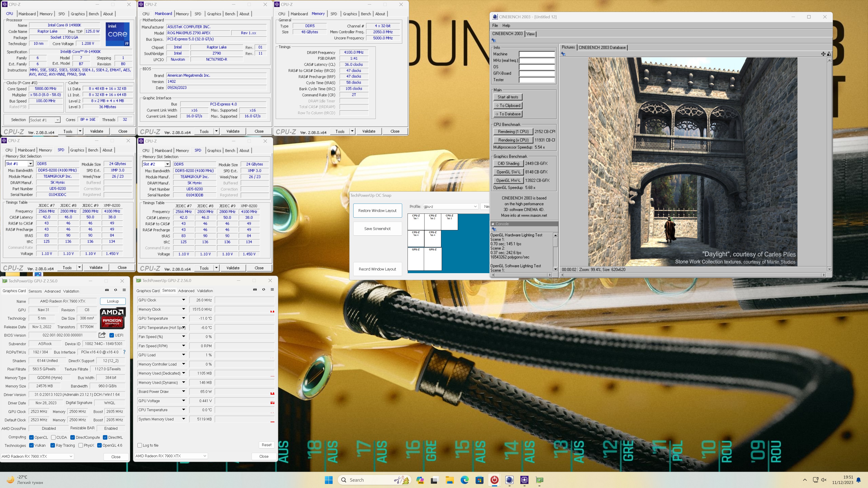The height and width of the screenshot is (488, 868).
Task: Open File Explorer from taskbar
Action: click(450, 480)
